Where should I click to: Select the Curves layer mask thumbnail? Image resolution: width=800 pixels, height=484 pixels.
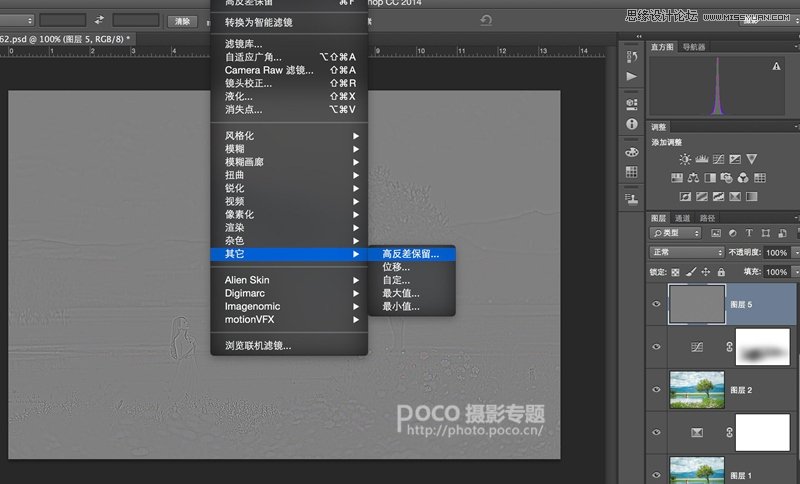pos(762,347)
